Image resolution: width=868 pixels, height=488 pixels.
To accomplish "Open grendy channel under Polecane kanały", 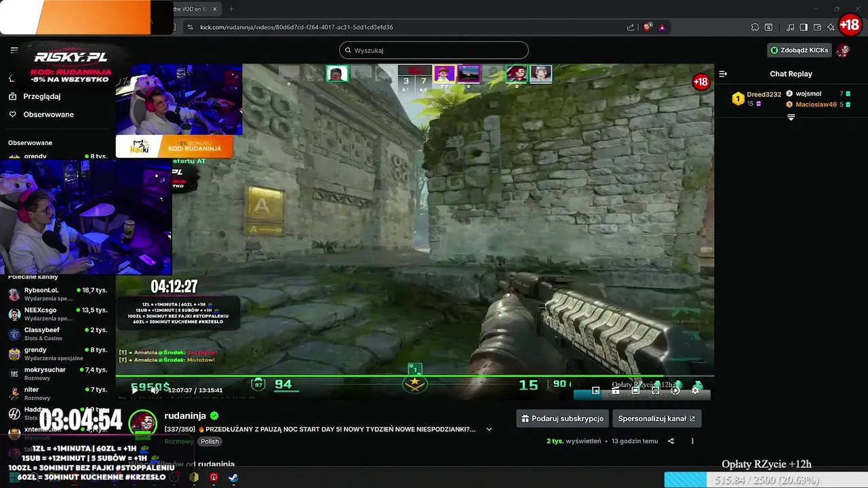I will [58, 354].
